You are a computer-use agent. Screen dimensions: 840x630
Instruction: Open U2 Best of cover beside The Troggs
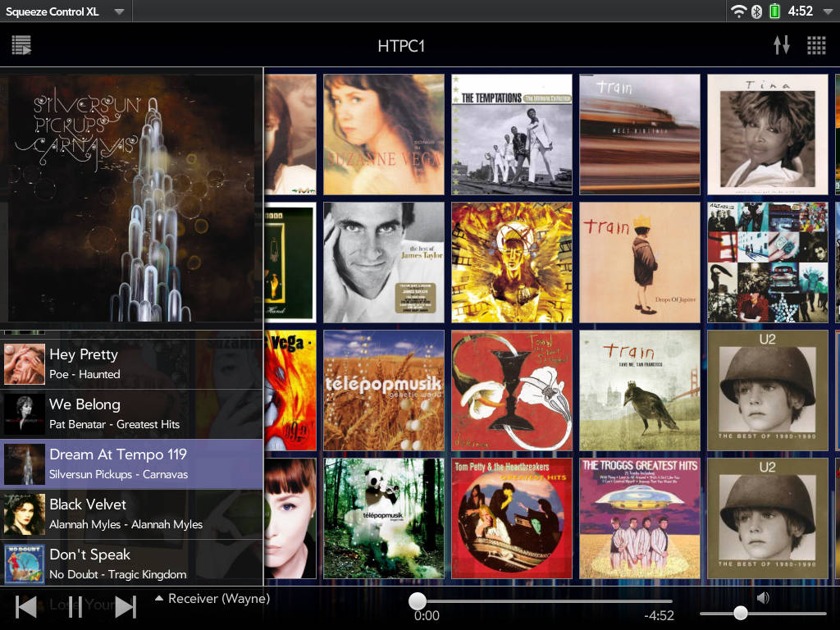[x=768, y=518]
